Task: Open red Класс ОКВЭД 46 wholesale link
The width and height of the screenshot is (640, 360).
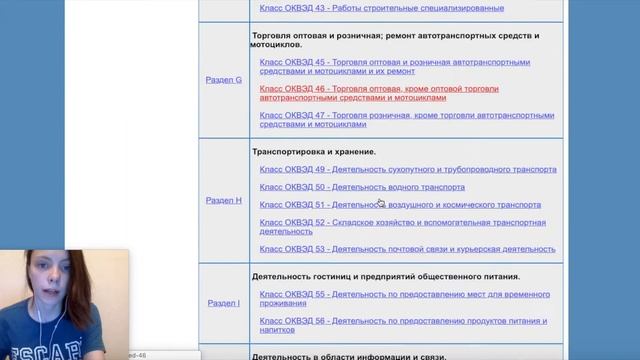Action: [379, 93]
